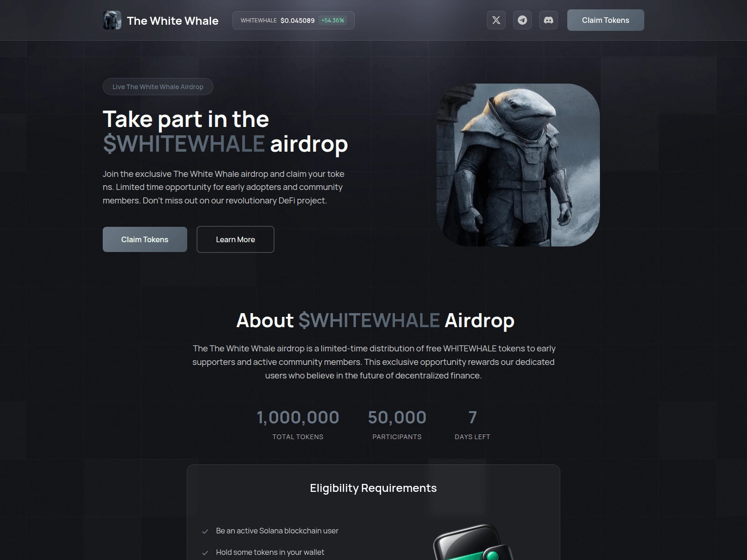Image resolution: width=747 pixels, height=560 pixels.
Task: Open the Telegram social icon
Action: [522, 20]
